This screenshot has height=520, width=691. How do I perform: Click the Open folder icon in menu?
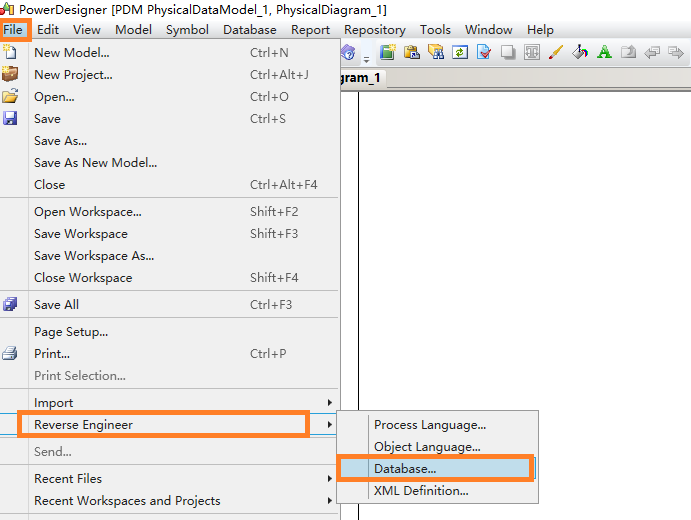click(x=10, y=96)
